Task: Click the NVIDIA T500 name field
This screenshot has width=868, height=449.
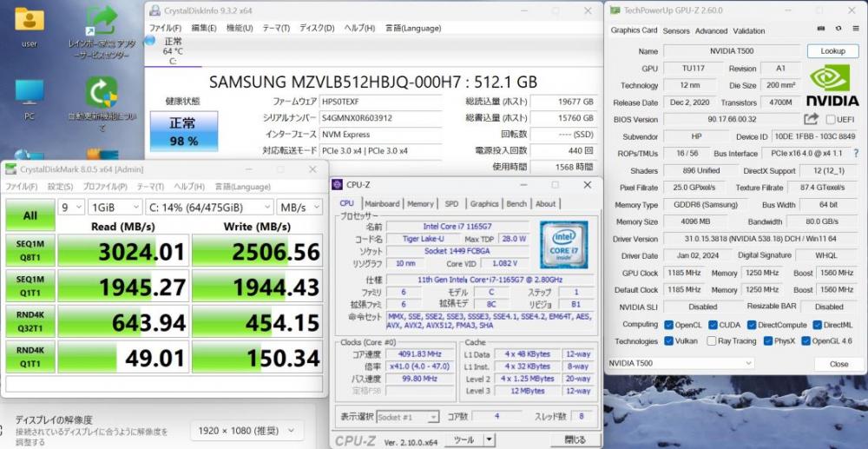Action: click(x=732, y=51)
